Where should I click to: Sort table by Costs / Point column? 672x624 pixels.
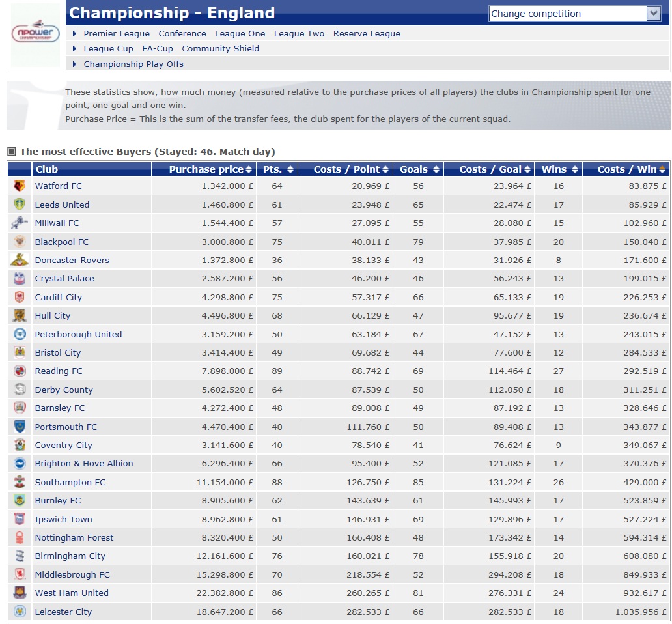point(385,170)
